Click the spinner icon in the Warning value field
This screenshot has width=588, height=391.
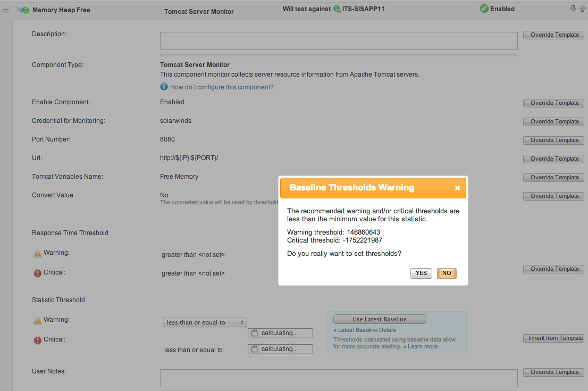255,333
